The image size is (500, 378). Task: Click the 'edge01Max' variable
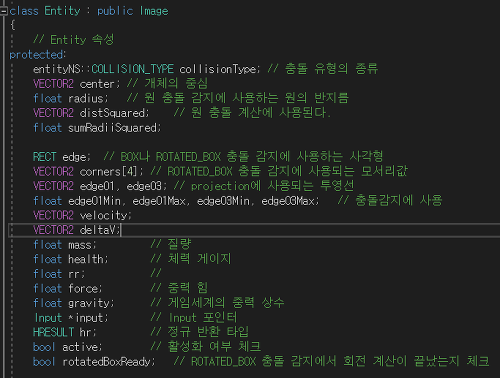[159, 201]
